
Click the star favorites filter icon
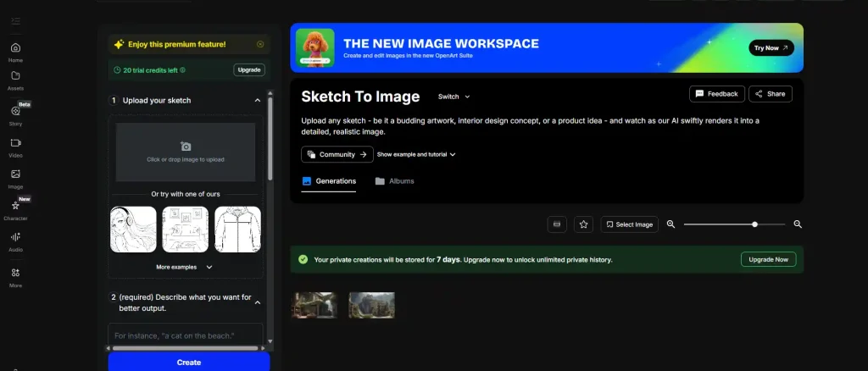583,224
